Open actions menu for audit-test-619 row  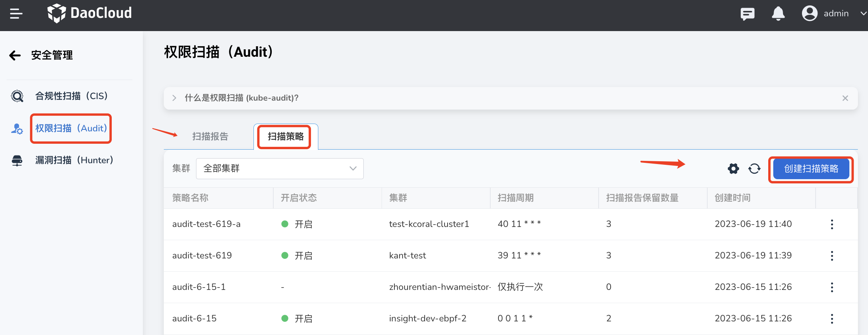click(832, 256)
